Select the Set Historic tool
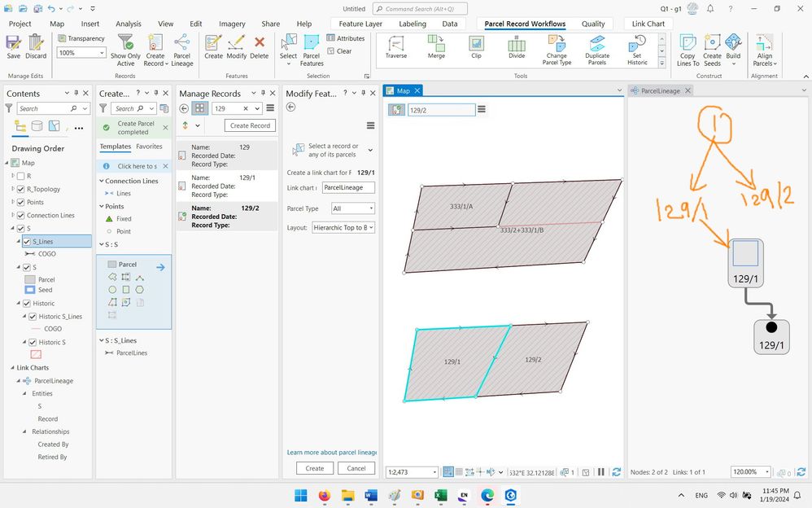Viewport: 812px width, 508px height. tap(638, 50)
